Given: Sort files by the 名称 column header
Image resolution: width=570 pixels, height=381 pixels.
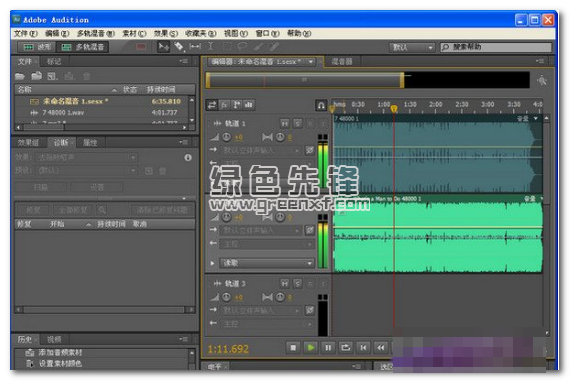Looking at the screenshot, I should (x=25, y=89).
